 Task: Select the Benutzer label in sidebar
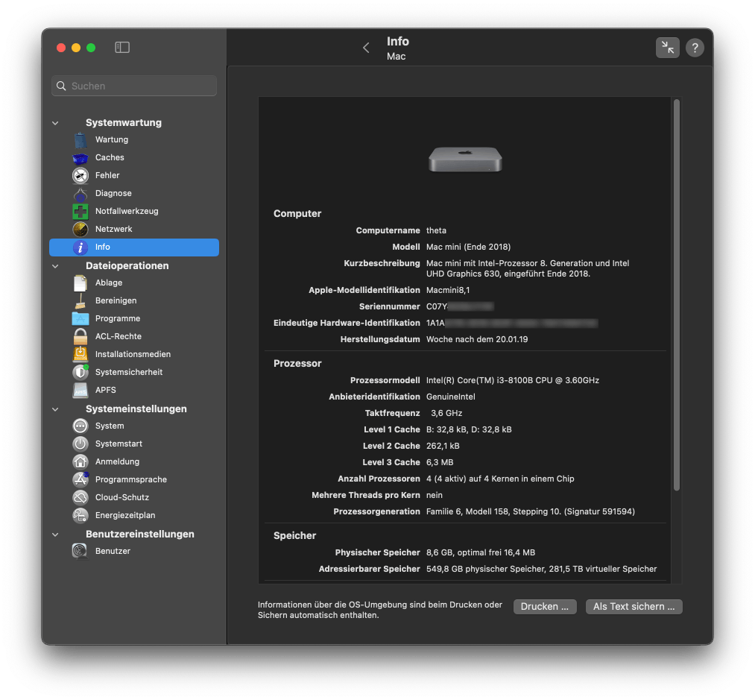[113, 551]
